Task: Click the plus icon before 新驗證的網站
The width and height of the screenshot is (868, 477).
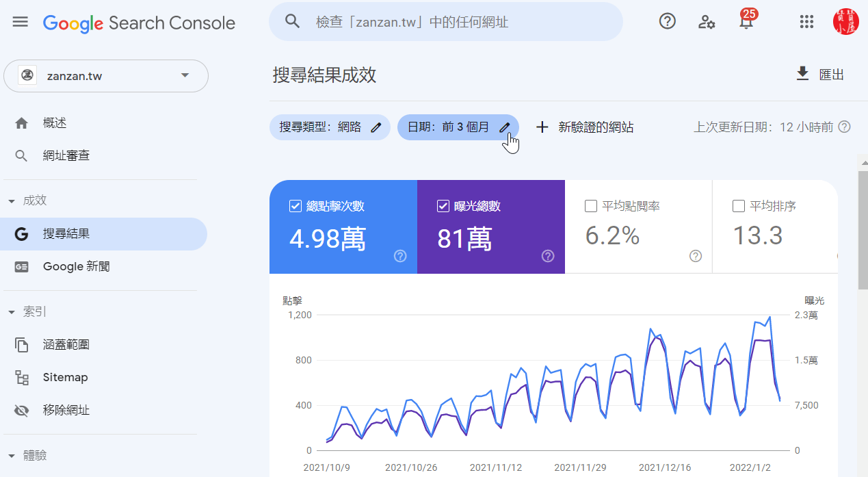Action: point(542,127)
